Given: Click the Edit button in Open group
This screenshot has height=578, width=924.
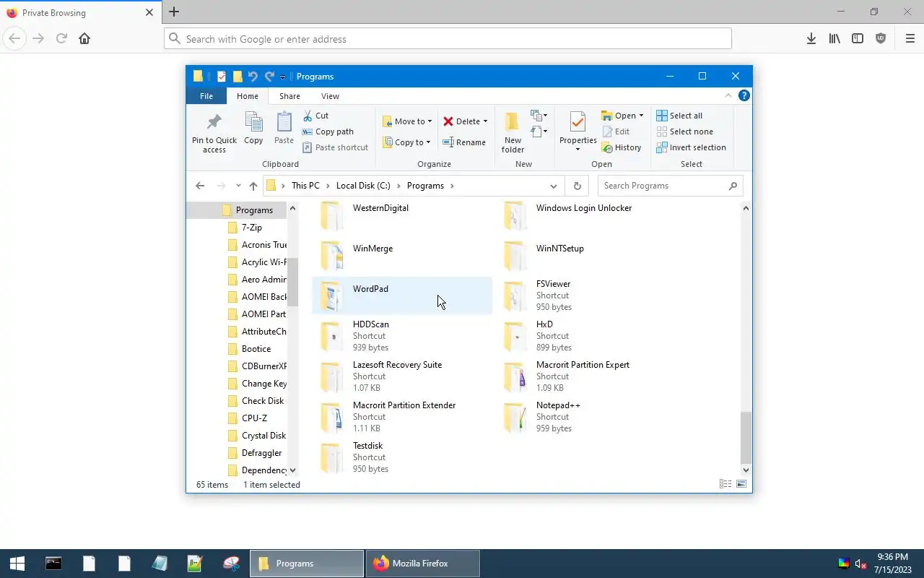Looking at the screenshot, I should tap(615, 131).
